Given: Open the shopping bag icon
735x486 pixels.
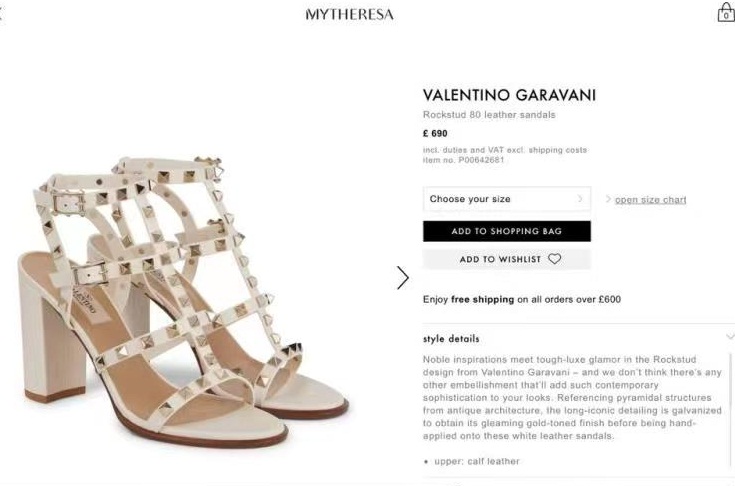Looking at the screenshot, I should click(726, 12).
